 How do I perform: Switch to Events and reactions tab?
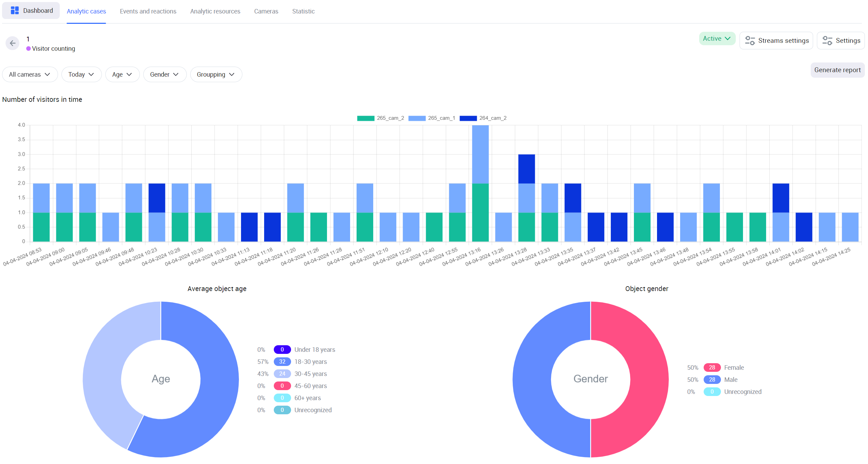[148, 11]
